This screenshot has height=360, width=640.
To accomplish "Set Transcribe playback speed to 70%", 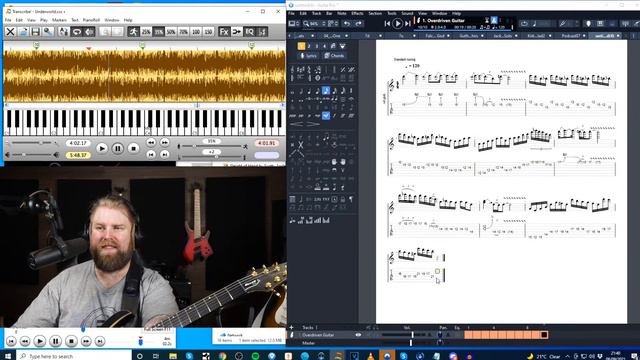I will click(183, 31).
